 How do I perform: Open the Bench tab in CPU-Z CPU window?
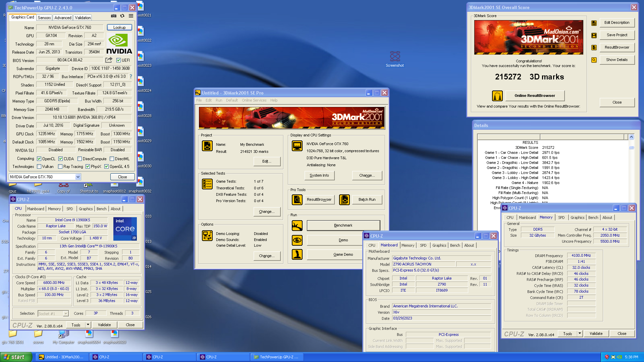(x=101, y=209)
